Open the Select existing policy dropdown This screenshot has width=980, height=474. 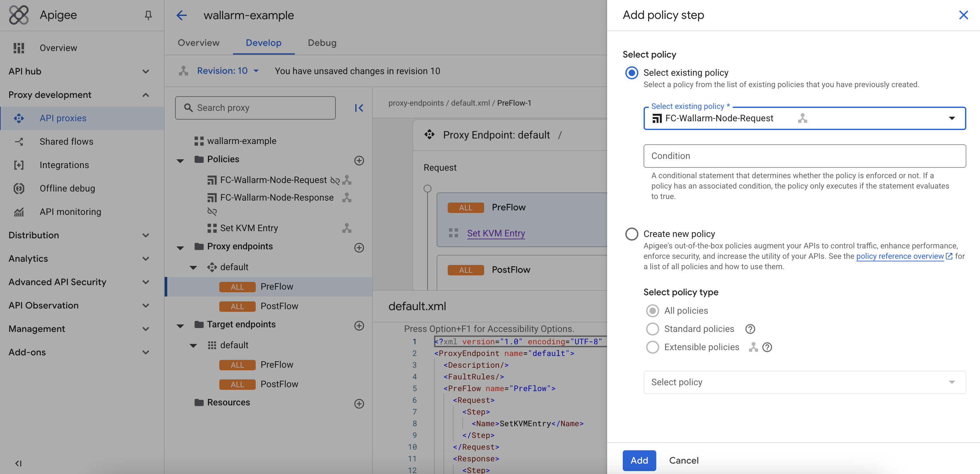tap(952, 118)
